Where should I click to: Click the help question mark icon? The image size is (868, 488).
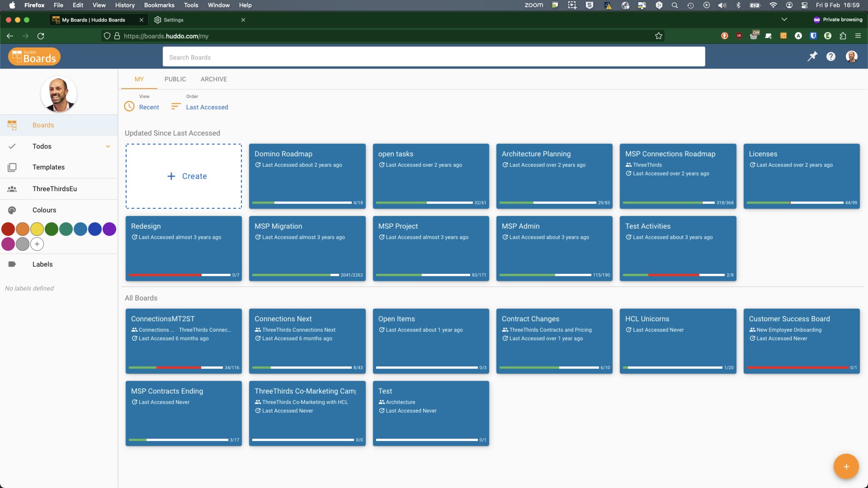(x=830, y=56)
